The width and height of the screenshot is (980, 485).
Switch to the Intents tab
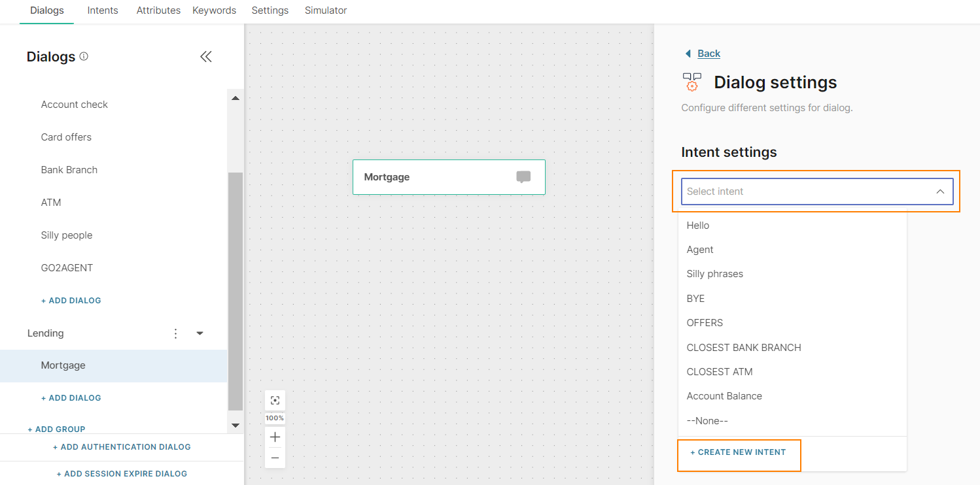tap(103, 10)
